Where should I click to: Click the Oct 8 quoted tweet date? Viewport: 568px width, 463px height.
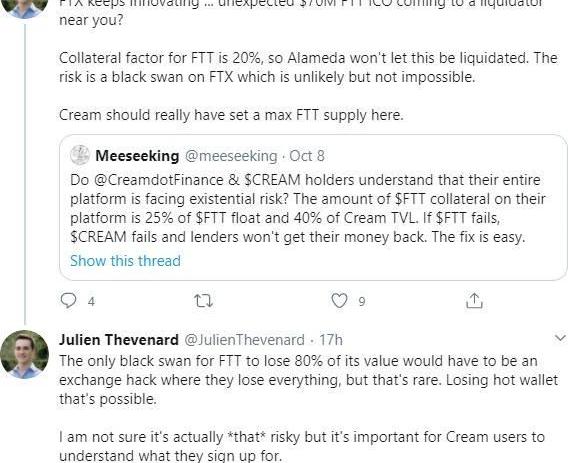point(307,156)
